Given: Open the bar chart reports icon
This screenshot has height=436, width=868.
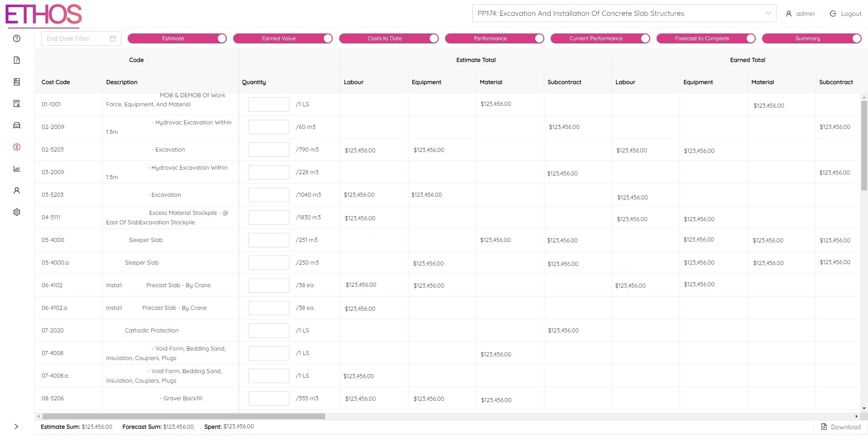Looking at the screenshot, I should click(17, 169).
